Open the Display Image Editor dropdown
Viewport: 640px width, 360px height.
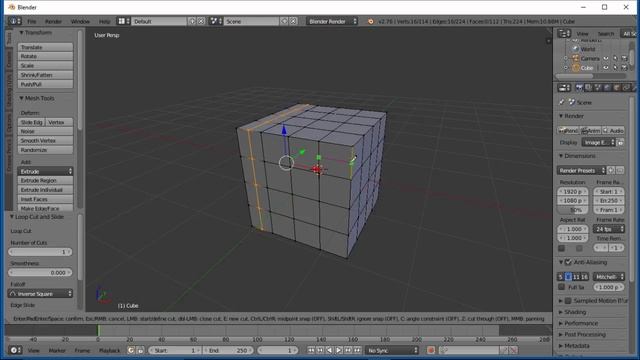click(x=598, y=142)
